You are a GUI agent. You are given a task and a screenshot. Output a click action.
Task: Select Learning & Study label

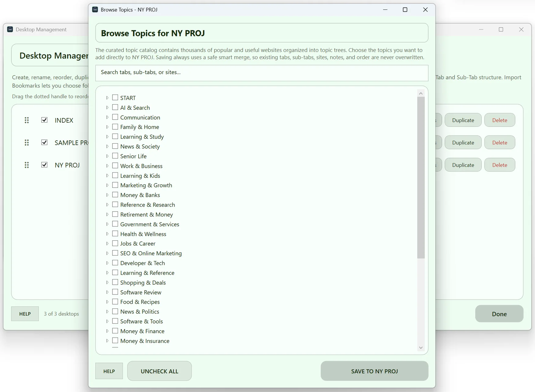tap(142, 137)
